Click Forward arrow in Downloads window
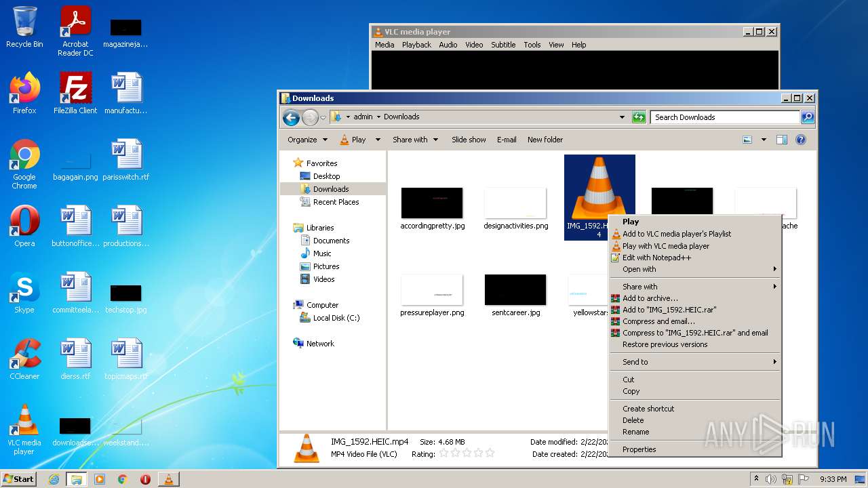 click(310, 118)
